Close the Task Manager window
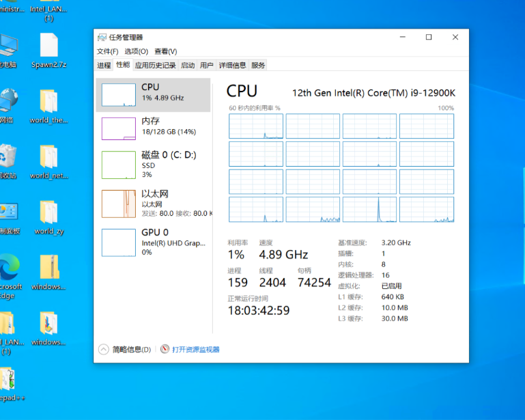Viewport: 525px width, 420px height. (455, 37)
